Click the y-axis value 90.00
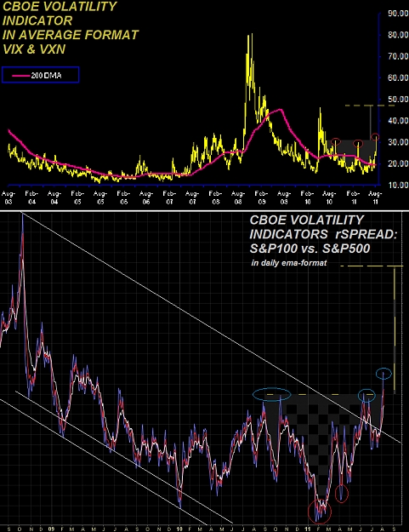The height and width of the screenshot is (532, 409). 398,14
